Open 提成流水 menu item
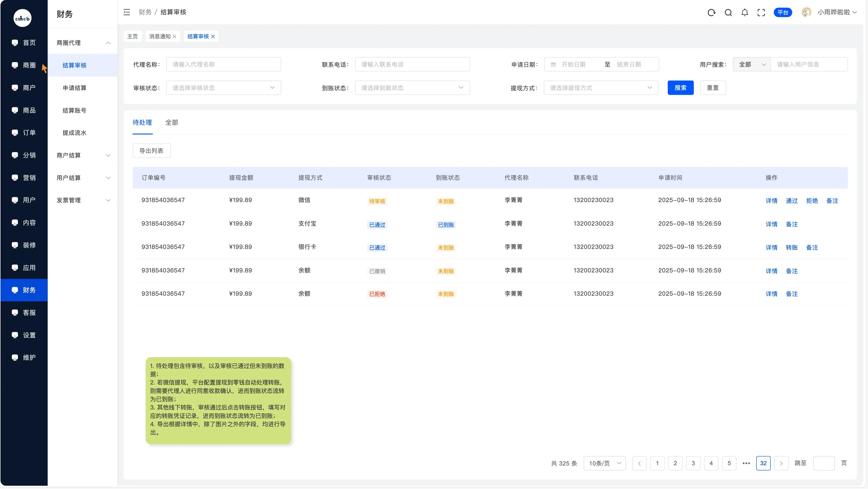This screenshot has width=868, height=489. coord(74,132)
